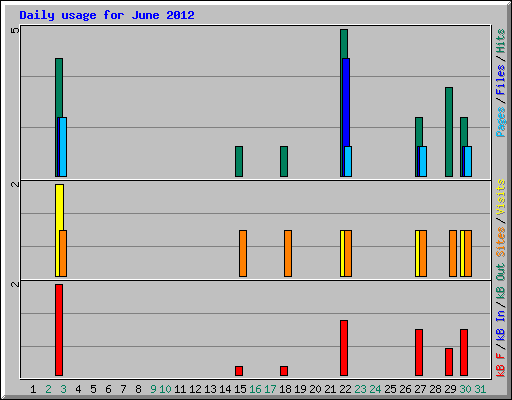Click the small red kB bar for day 15
The height and width of the screenshot is (400, 512).
[239, 371]
